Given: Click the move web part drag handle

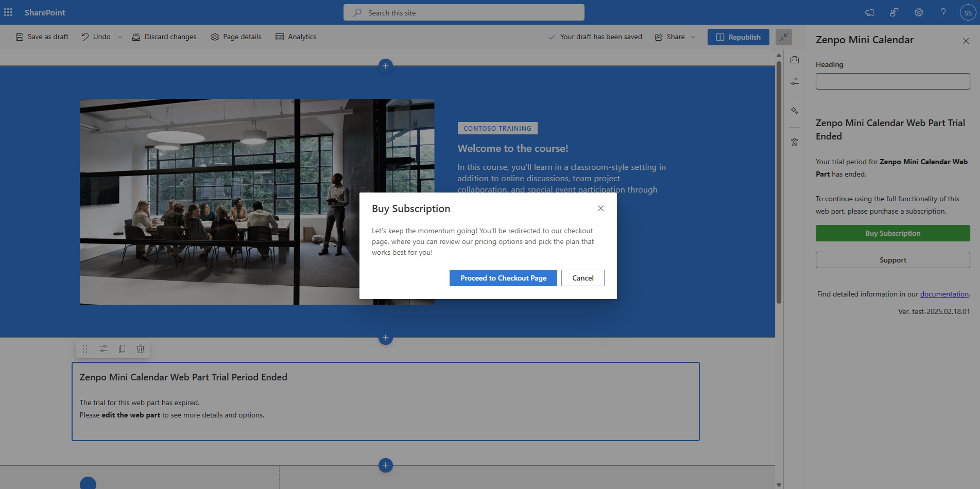Looking at the screenshot, I should coord(85,349).
